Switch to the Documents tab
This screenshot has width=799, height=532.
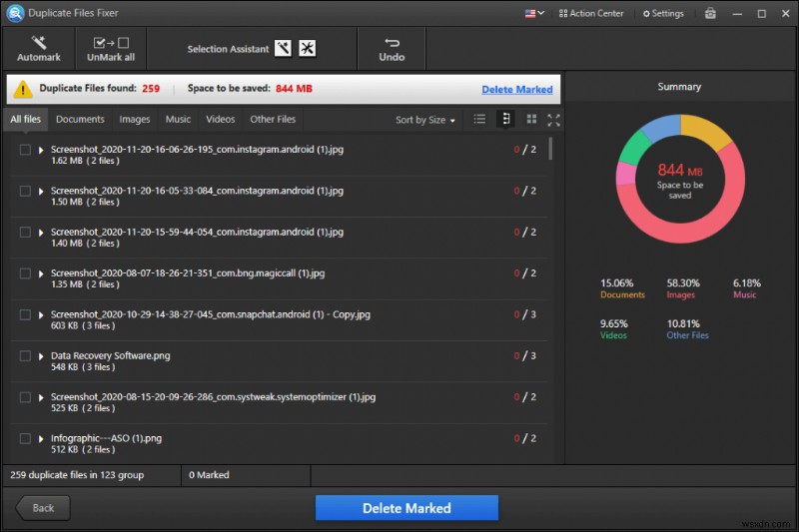pos(80,119)
